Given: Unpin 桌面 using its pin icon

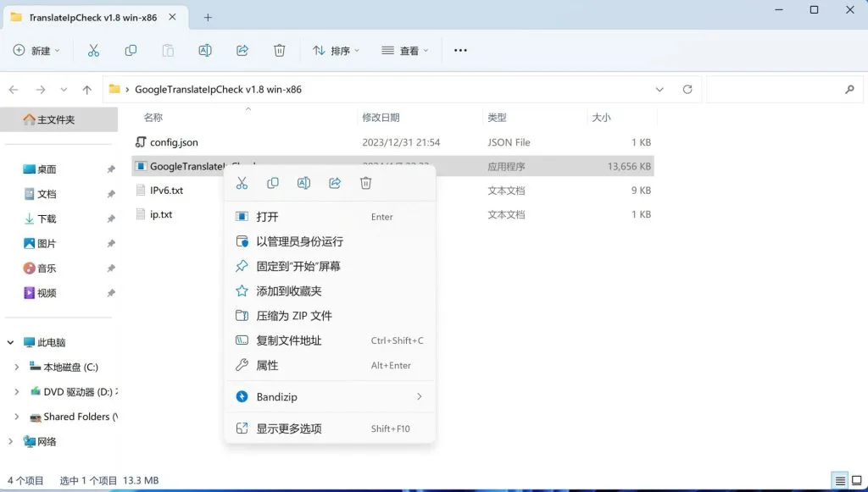Looking at the screenshot, I should 111,169.
